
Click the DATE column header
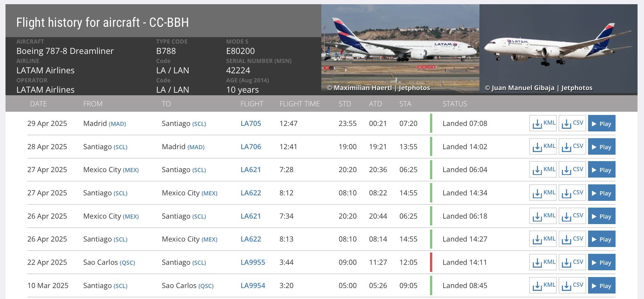click(x=38, y=104)
